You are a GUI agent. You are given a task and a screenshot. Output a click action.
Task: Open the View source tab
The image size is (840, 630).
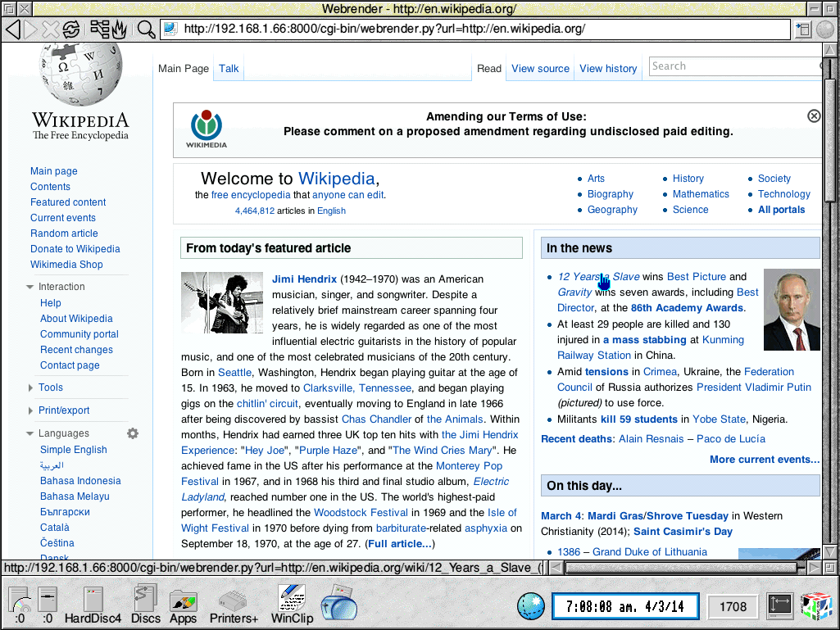point(540,69)
